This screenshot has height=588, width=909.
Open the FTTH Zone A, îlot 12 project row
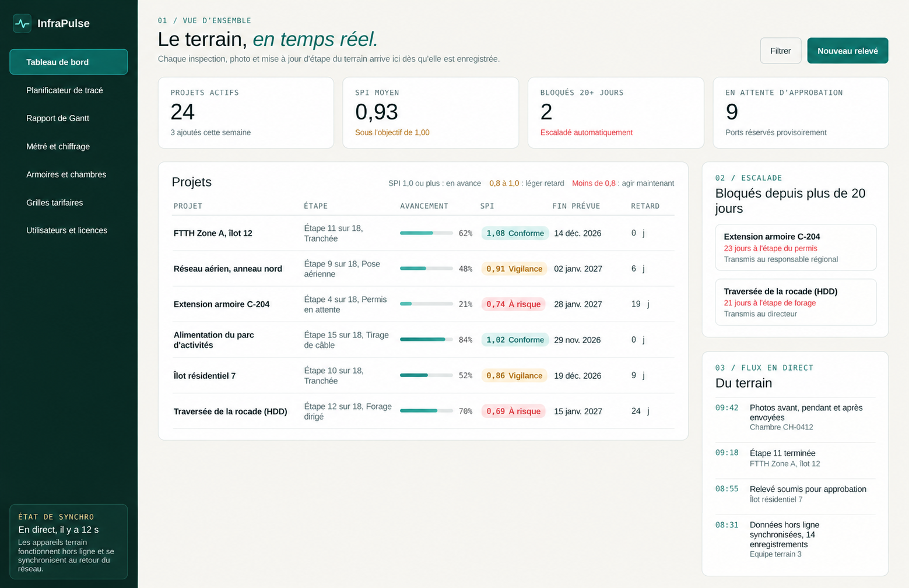click(423, 233)
